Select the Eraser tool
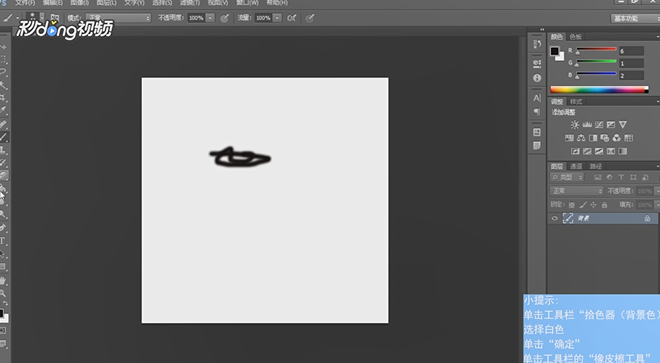 coord(3,176)
